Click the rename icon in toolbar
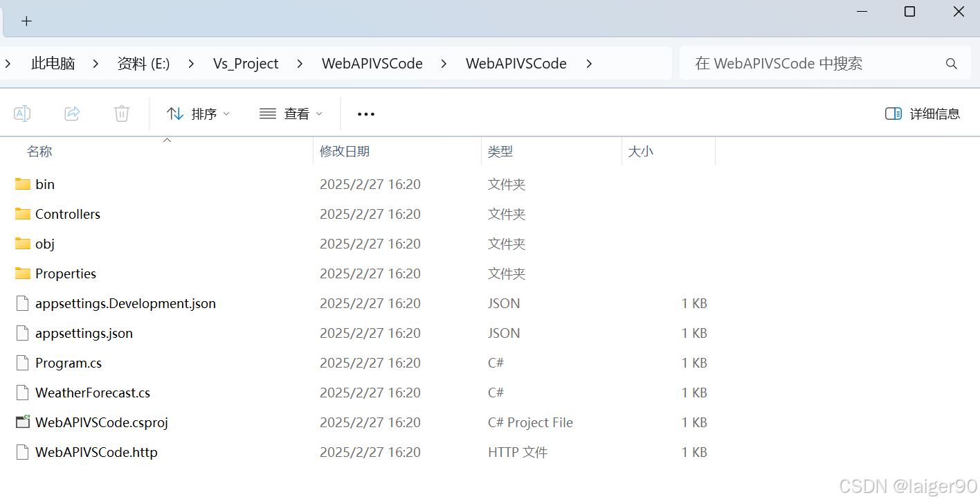This screenshot has height=504, width=980. [x=22, y=114]
